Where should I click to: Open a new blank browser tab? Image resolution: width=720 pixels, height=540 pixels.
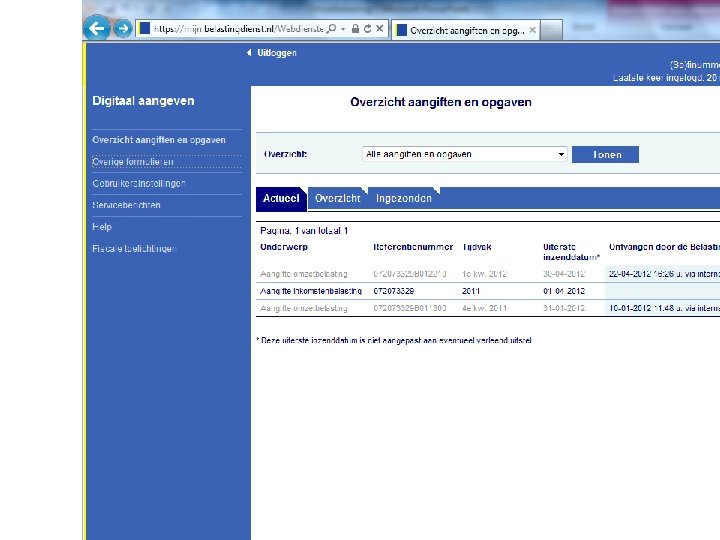(x=551, y=30)
